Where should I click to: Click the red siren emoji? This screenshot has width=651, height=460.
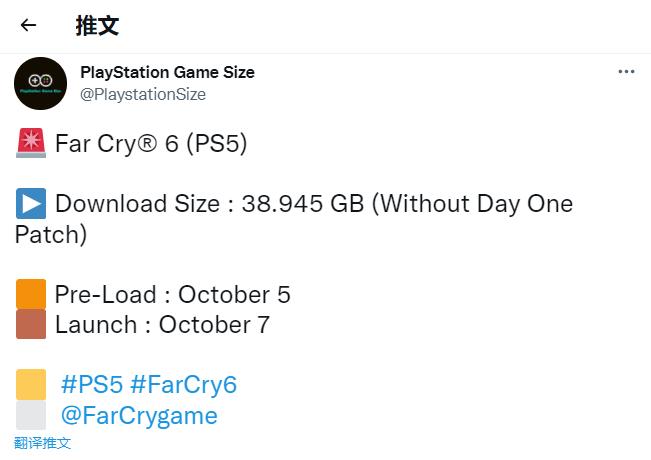[x=31, y=143]
